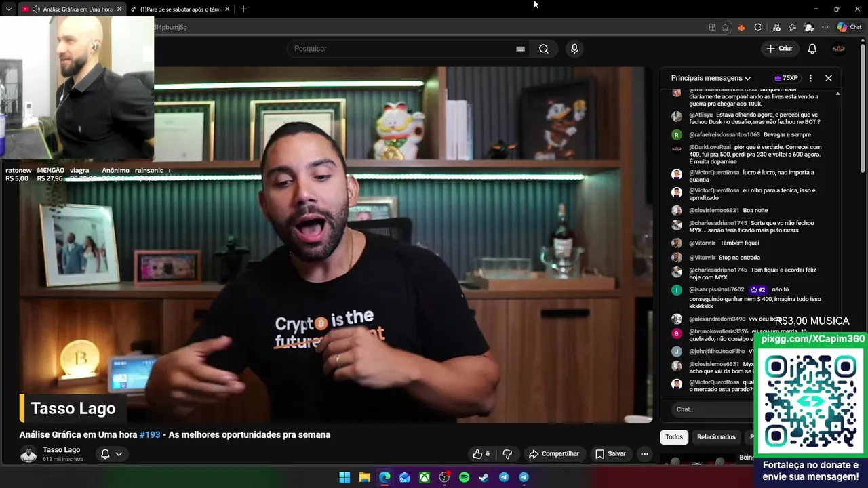Open more actions ellipsis below video
The height and width of the screenshot is (488, 868).
pyautogui.click(x=645, y=454)
